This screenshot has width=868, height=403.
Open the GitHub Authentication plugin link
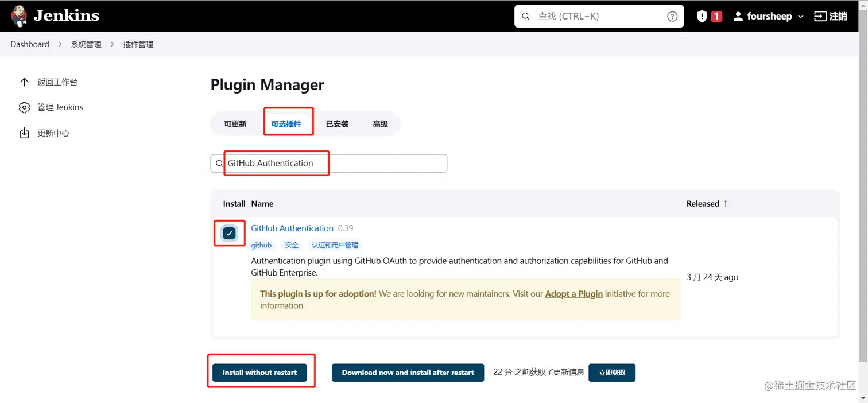coord(292,228)
